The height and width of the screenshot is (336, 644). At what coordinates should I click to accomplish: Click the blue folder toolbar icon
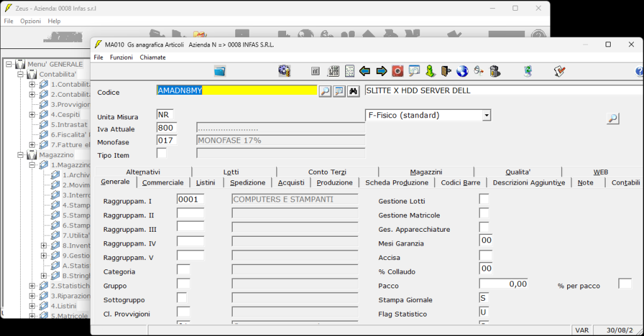[219, 71]
